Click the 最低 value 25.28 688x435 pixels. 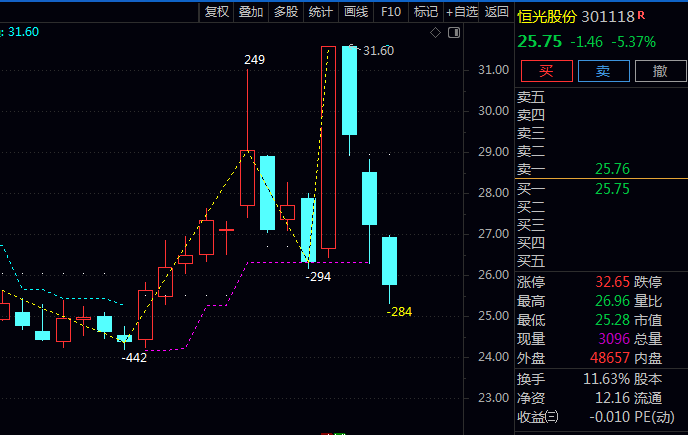coord(612,320)
